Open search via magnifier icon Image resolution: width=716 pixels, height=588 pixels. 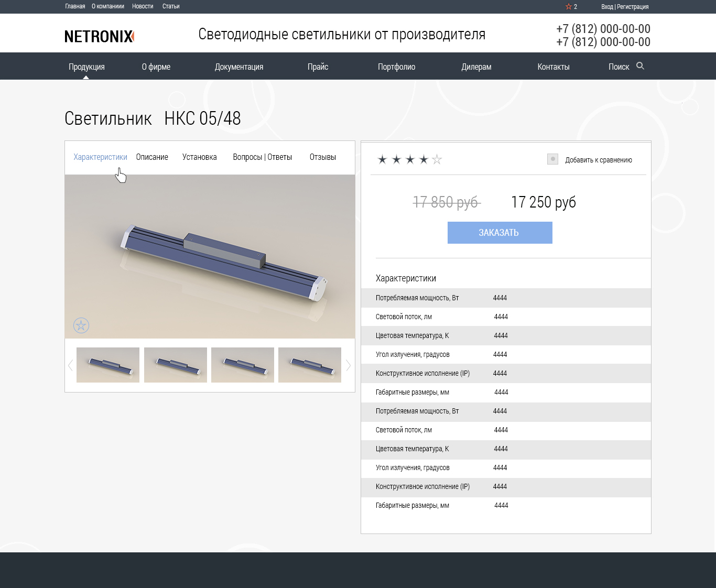pos(640,66)
